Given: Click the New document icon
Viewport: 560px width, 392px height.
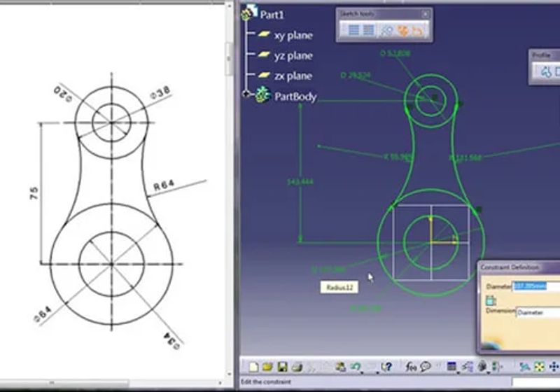Looking at the screenshot, I should [253, 367].
